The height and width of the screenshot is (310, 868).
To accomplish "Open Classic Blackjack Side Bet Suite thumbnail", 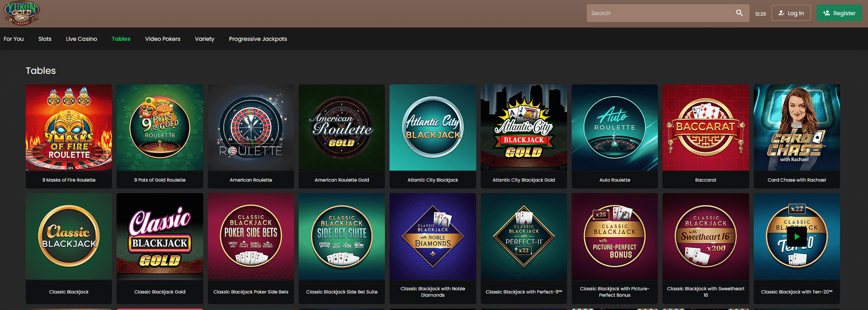I will click(342, 236).
